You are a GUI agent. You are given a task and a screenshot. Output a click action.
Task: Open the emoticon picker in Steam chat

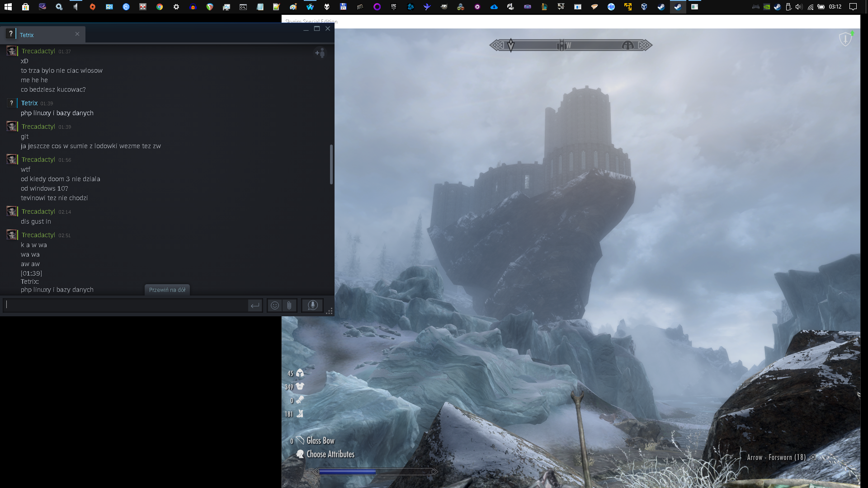[275, 305]
